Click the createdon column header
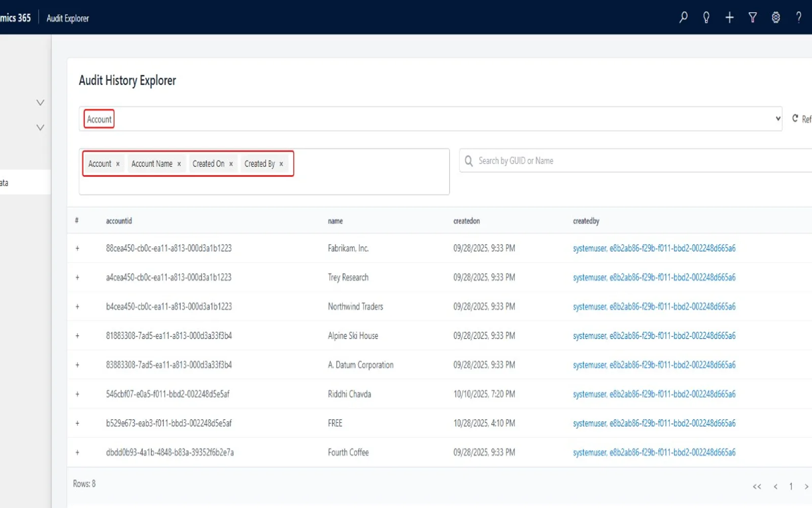The width and height of the screenshot is (812, 508). point(466,221)
